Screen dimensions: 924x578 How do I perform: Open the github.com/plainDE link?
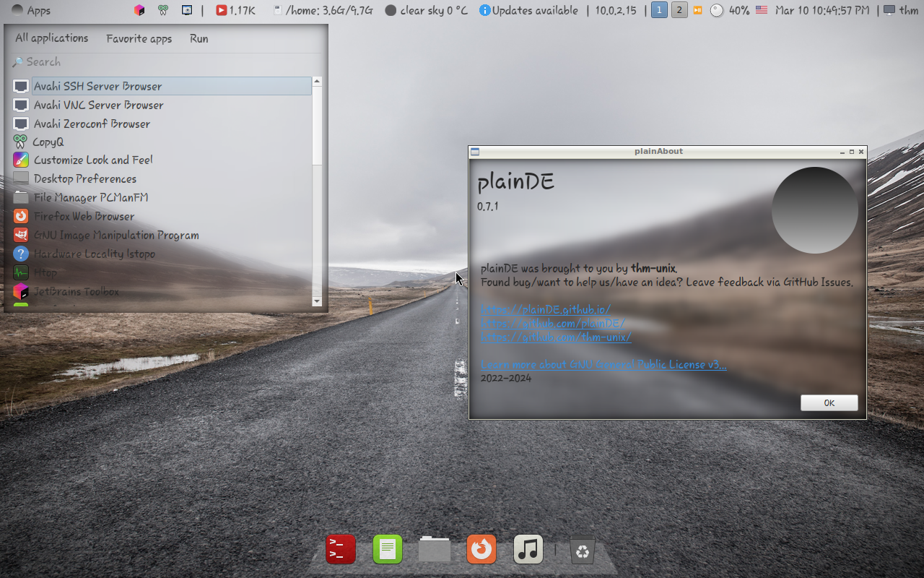[x=553, y=323]
